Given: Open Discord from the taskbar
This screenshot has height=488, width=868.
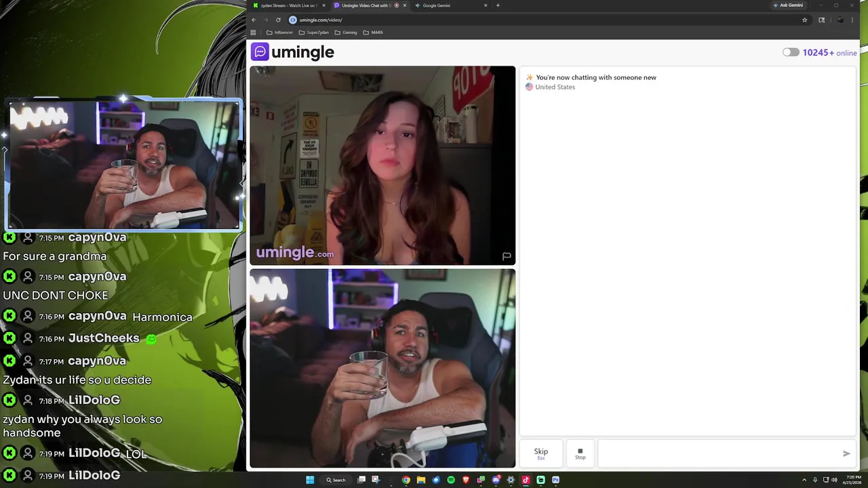Looking at the screenshot, I should [x=496, y=480].
